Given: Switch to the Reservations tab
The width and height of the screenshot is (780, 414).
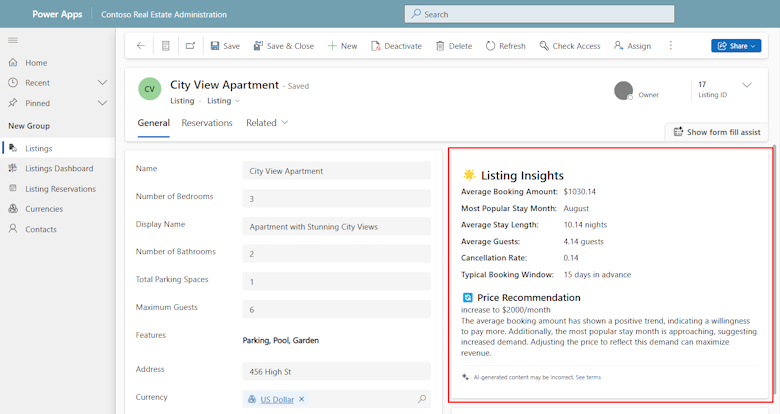Looking at the screenshot, I should click(207, 123).
